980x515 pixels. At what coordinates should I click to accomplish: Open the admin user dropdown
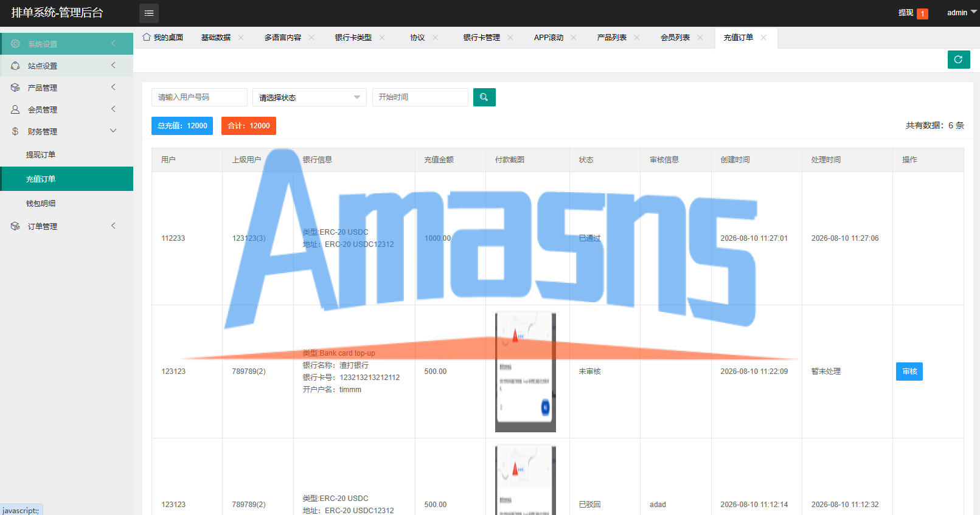point(962,13)
